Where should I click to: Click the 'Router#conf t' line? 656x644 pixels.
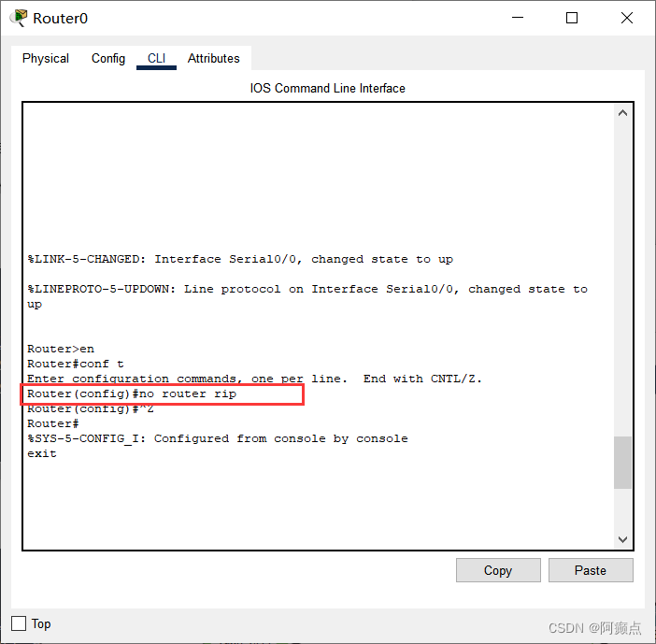coord(76,364)
